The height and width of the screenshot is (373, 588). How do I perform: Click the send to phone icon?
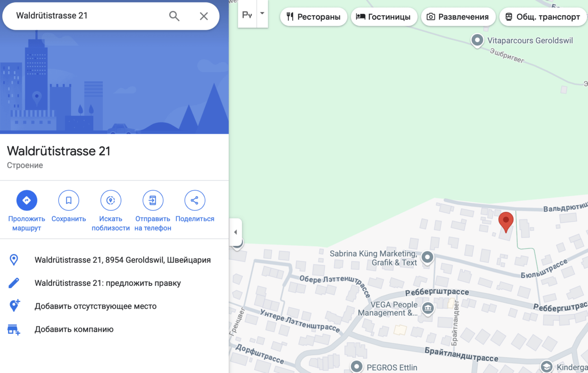(153, 200)
